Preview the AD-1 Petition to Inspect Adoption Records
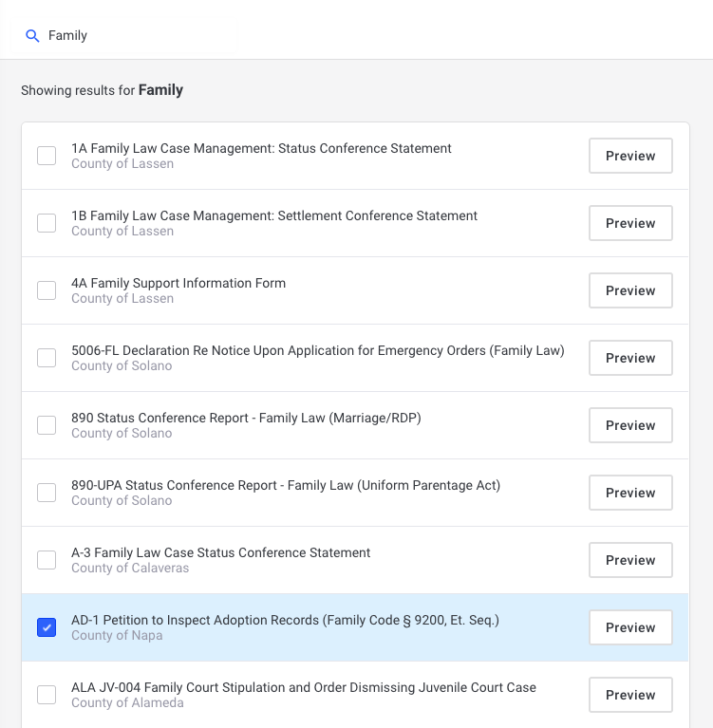Image resolution: width=713 pixels, height=728 pixels. coord(630,627)
